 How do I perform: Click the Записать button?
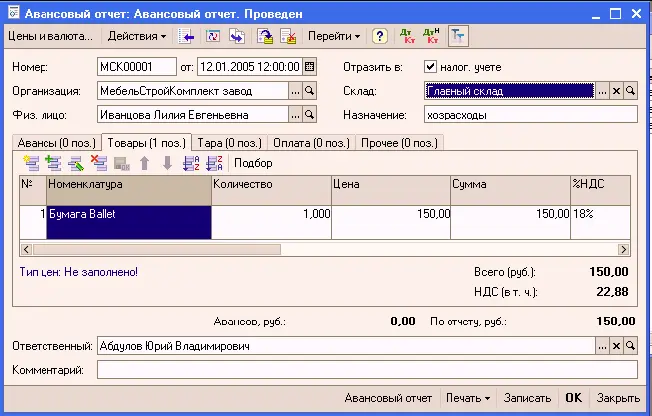[527, 398]
